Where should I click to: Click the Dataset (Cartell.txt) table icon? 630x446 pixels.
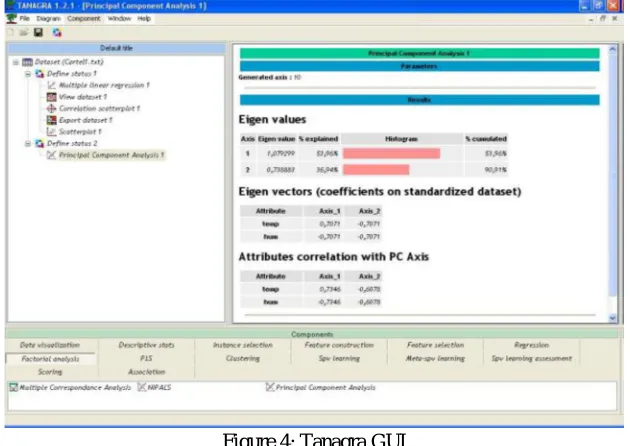[27, 62]
